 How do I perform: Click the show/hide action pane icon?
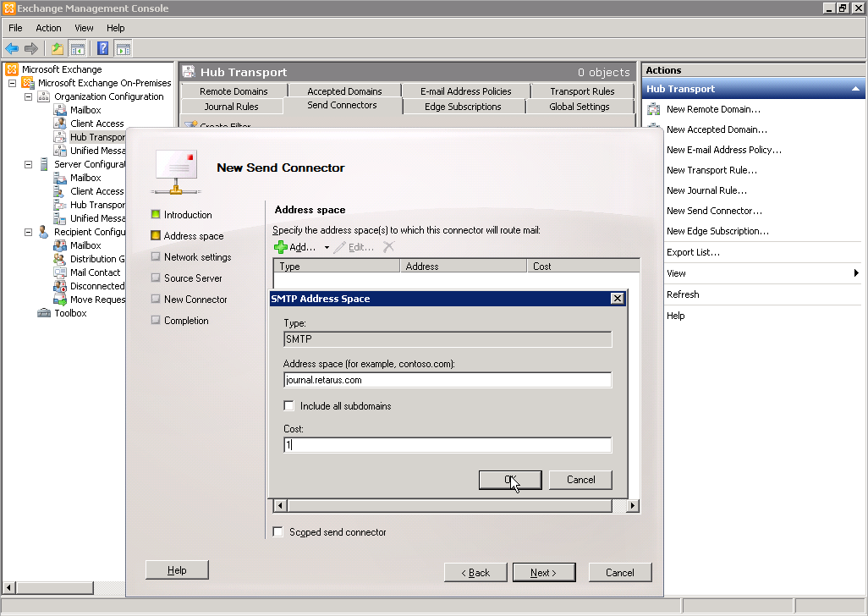coord(124,48)
